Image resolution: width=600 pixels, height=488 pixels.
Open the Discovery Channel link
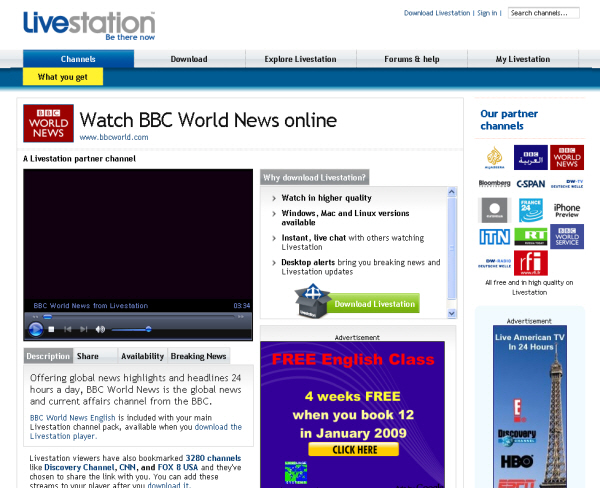[79, 467]
